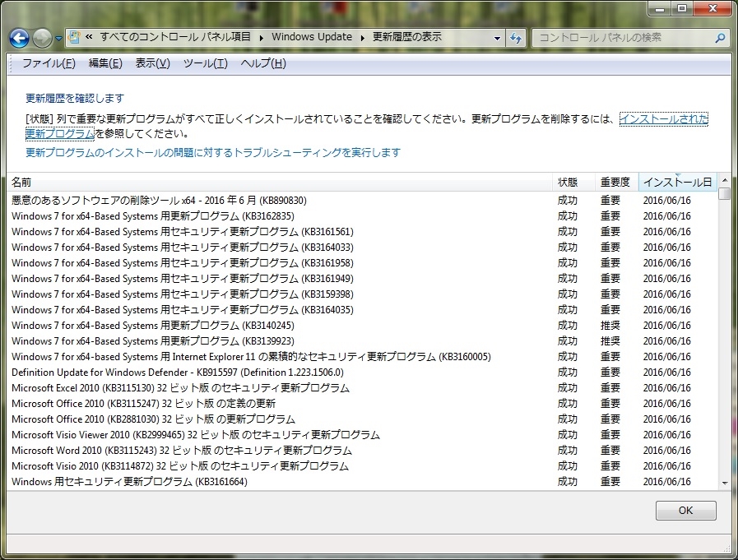This screenshot has width=738, height=560.
Task: Click the Windows Update breadcrumb
Action: [x=312, y=37]
